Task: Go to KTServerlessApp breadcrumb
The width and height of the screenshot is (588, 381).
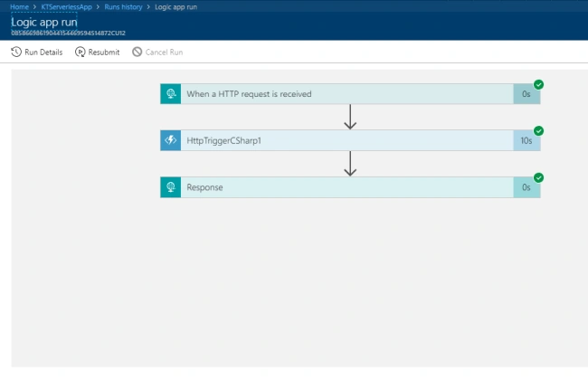Action: (x=66, y=6)
